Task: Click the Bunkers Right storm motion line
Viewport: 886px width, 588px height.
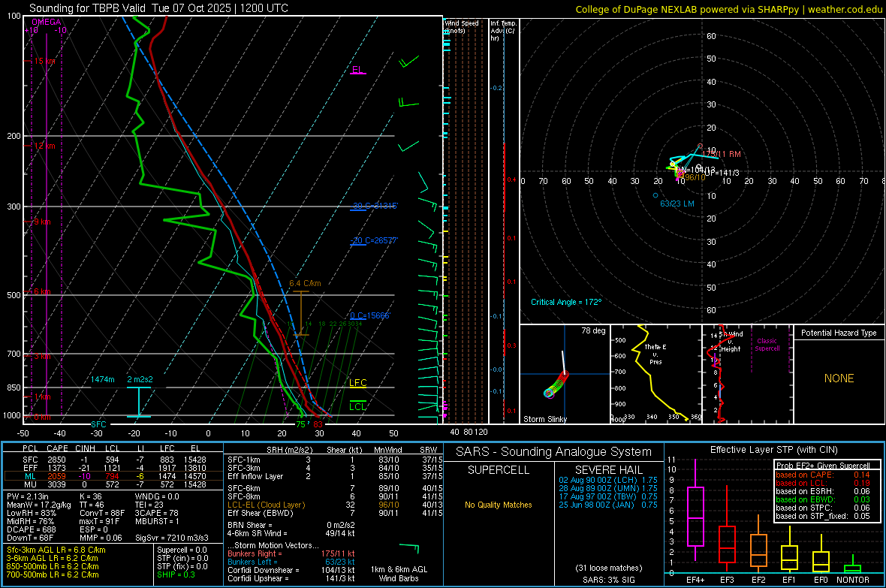Action: 291,553
